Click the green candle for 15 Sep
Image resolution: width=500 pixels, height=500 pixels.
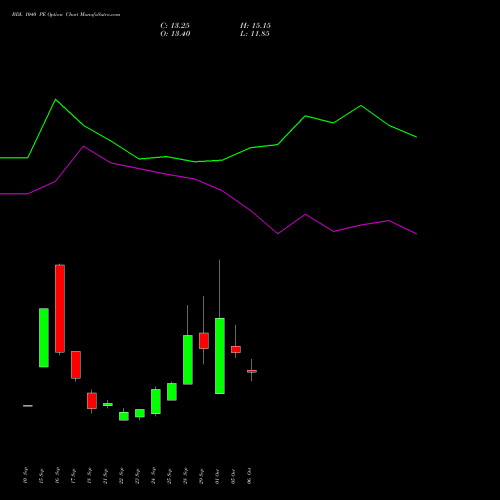point(44,338)
